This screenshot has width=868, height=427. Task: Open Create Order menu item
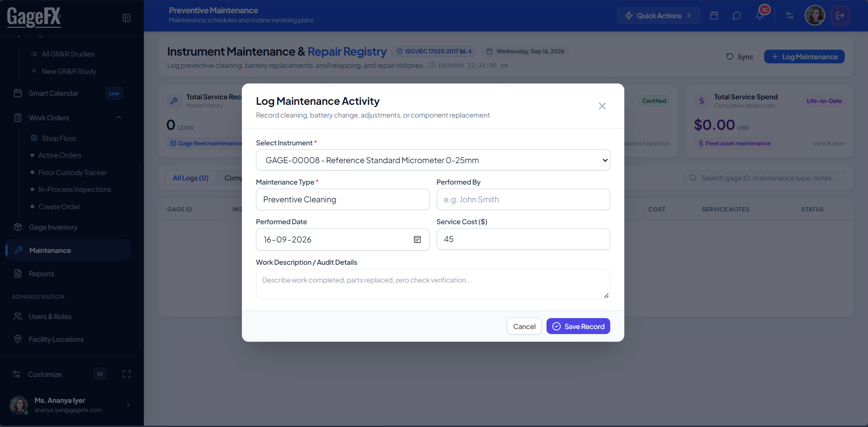point(59,206)
